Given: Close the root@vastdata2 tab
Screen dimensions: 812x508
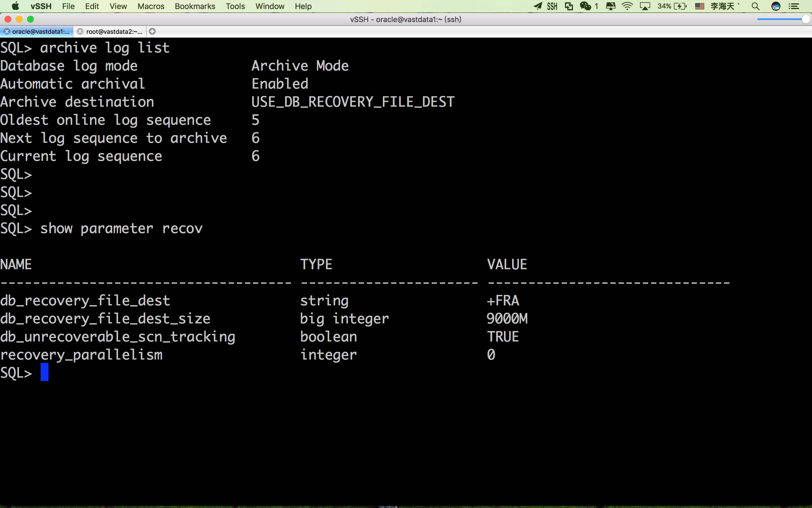Looking at the screenshot, I should pyautogui.click(x=80, y=32).
